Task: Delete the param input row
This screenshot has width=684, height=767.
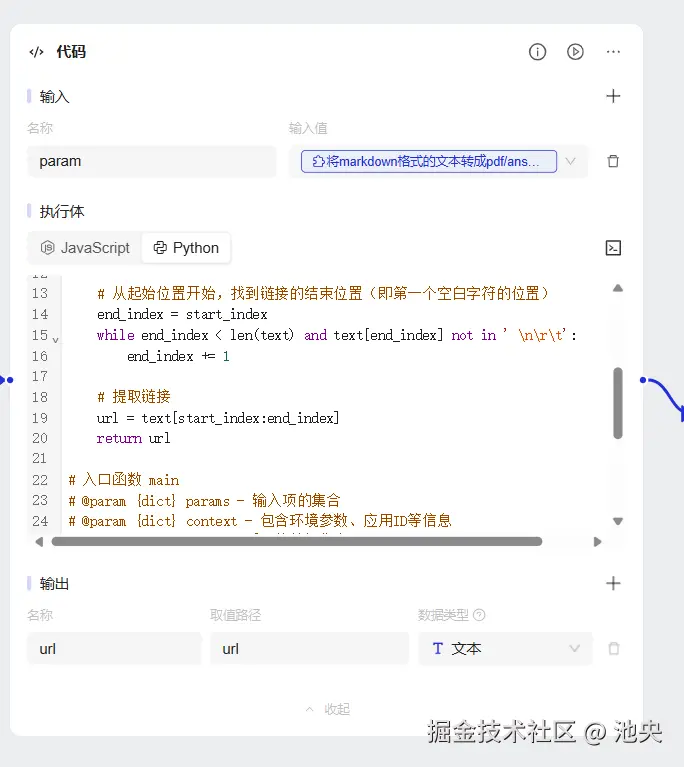Action: [x=613, y=161]
